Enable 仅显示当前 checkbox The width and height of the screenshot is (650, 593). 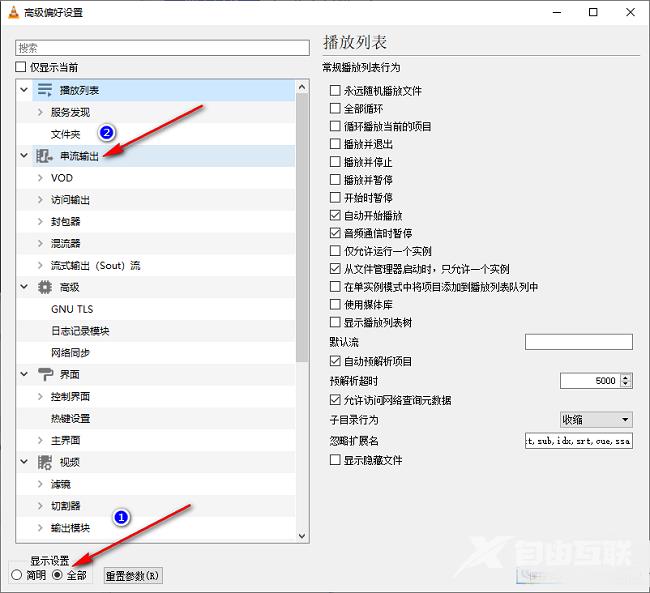(x=20, y=67)
